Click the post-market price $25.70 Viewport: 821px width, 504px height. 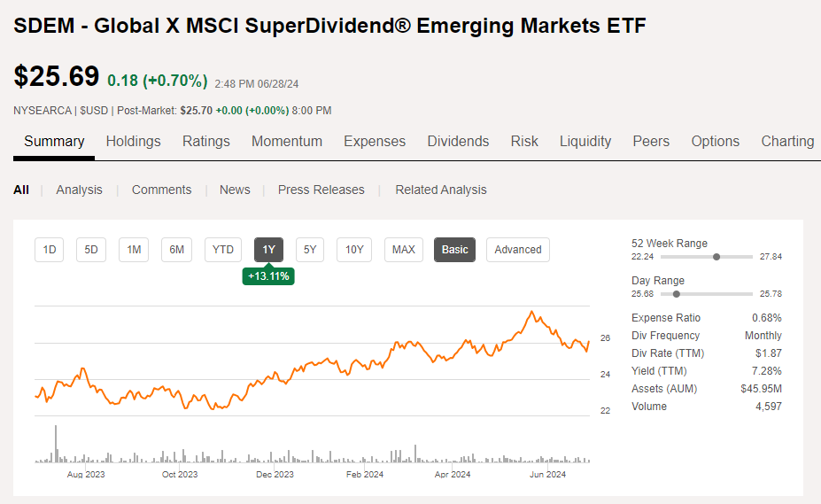tap(197, 111)
